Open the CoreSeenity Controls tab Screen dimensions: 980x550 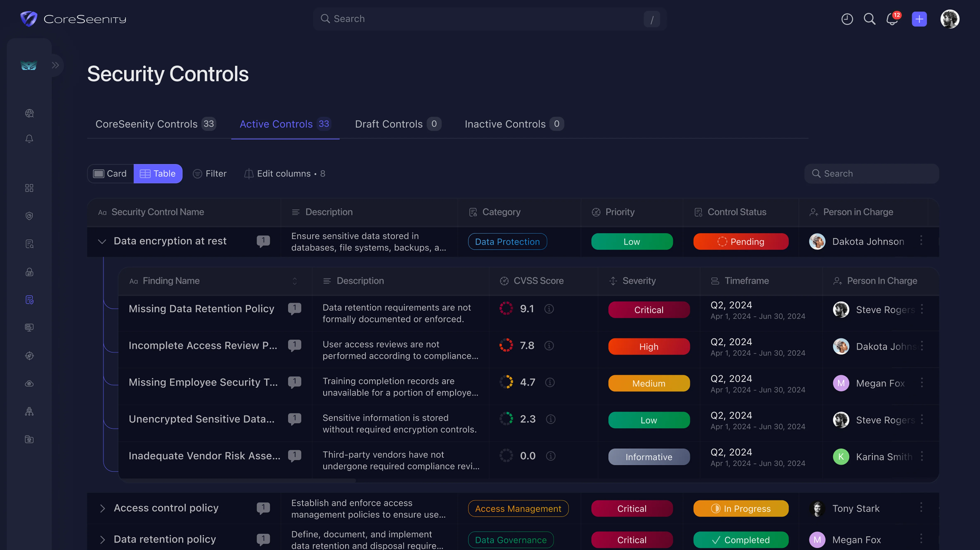pos(156,124)
